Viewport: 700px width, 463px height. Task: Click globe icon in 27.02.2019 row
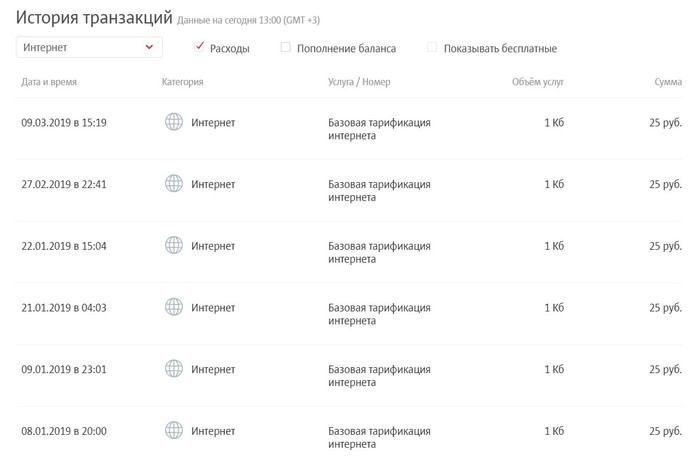tap(174, 184)
